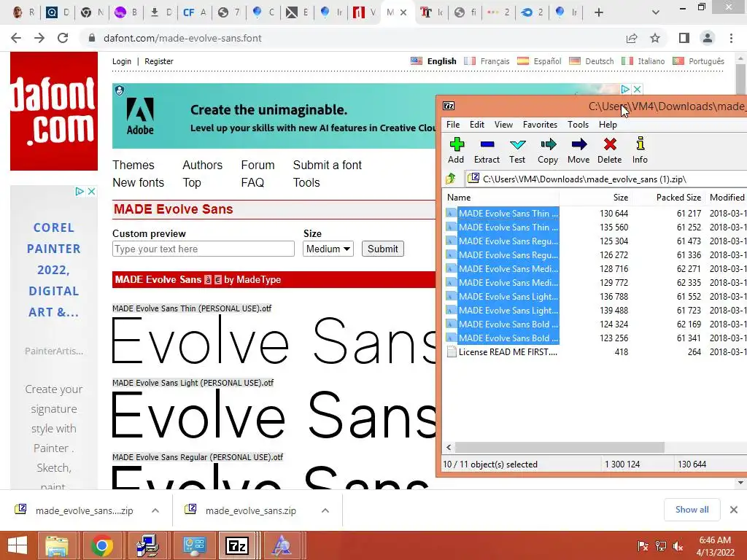Open Chrome tab search dropdown
Screen dimensions: 747x560
(656, 12)
